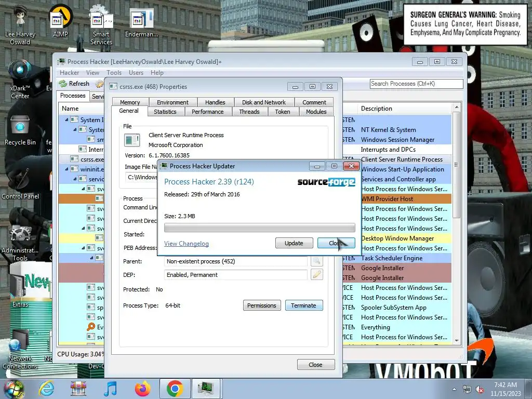Switch to the Performance tab
Image resolution: width=532 pixels, height=399 pixels.
pyautogui.click(x=208, y=112)
